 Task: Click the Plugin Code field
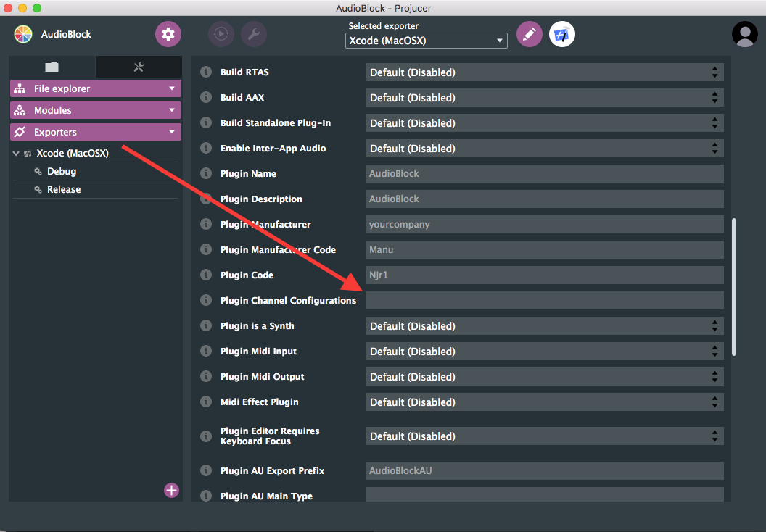tap(544, 275)
